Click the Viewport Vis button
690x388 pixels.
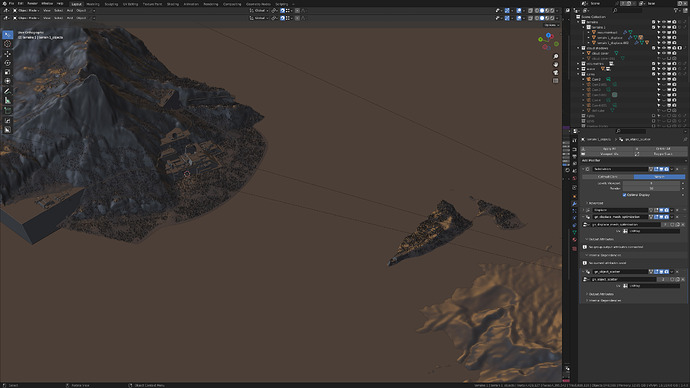[x=608, y=154]
